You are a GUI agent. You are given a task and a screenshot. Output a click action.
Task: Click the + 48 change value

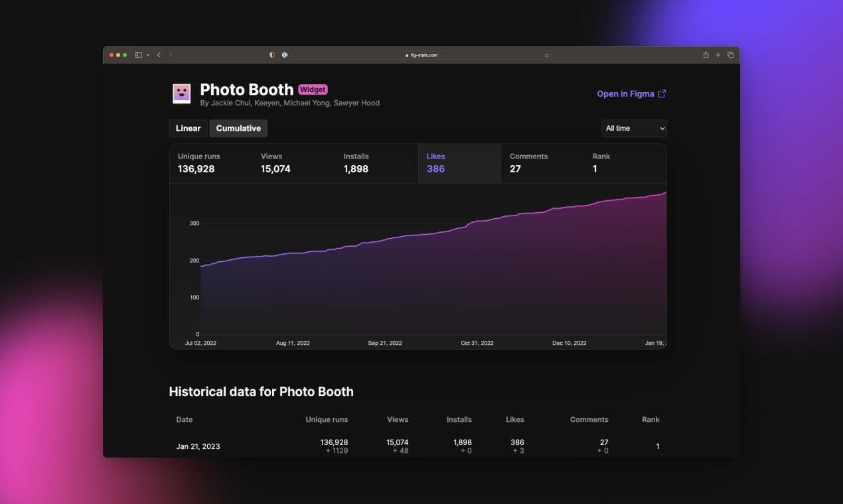click(x=400, y=451)
